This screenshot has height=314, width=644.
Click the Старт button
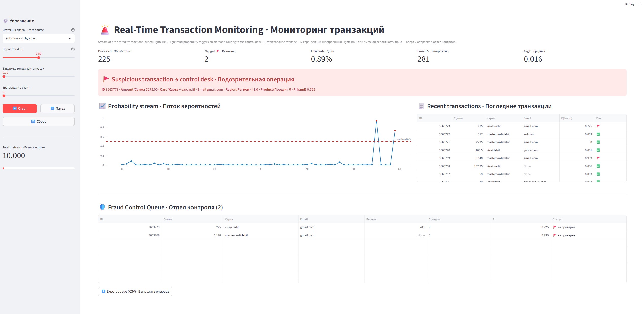click(20, 109)
